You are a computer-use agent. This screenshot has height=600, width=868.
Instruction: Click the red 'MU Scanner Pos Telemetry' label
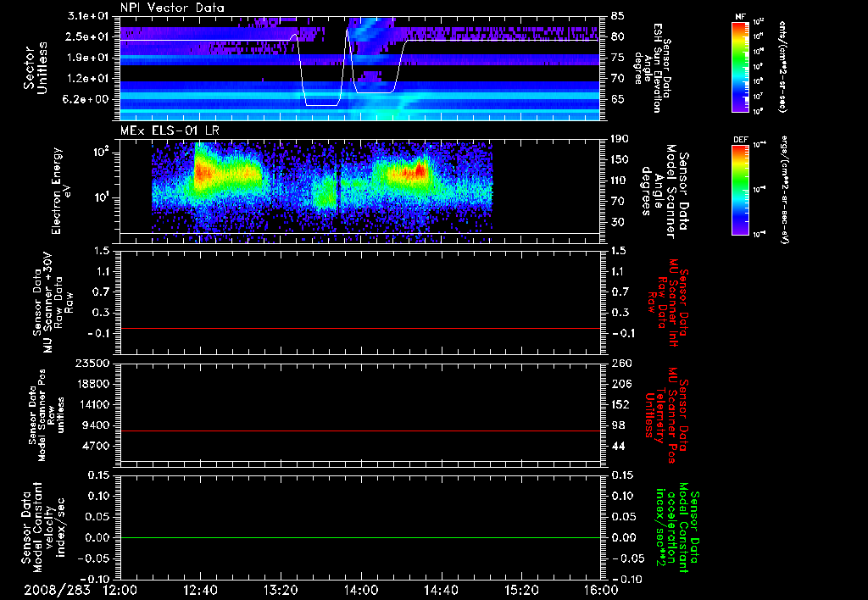coord(667,416)
